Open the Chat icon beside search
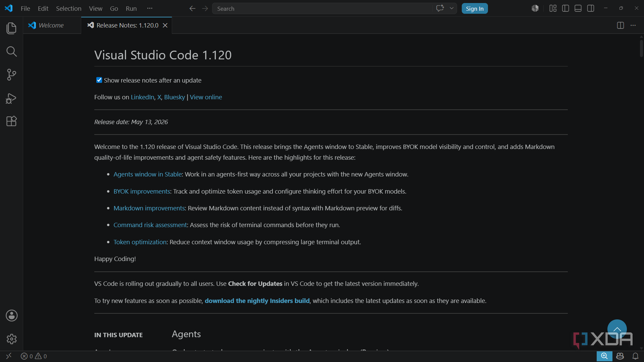Image resolution: width=644 pixels, height=362 pixels. coord(440,8)
